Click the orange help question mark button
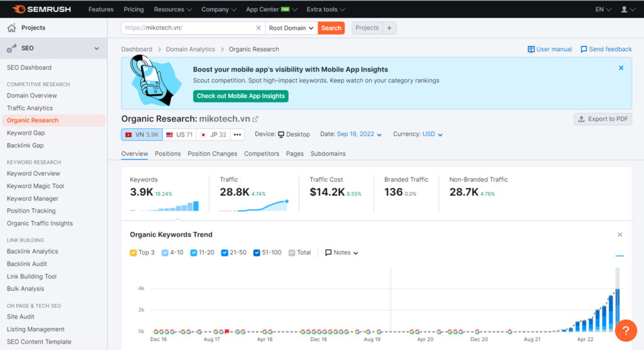644x350 pixels. pos(626,330)
